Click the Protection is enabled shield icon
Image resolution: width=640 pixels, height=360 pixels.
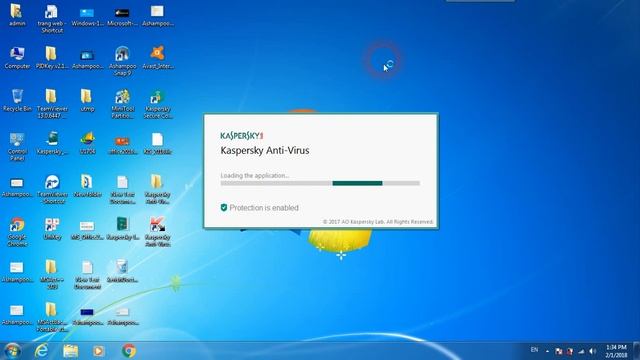click(x=224, y=208)
